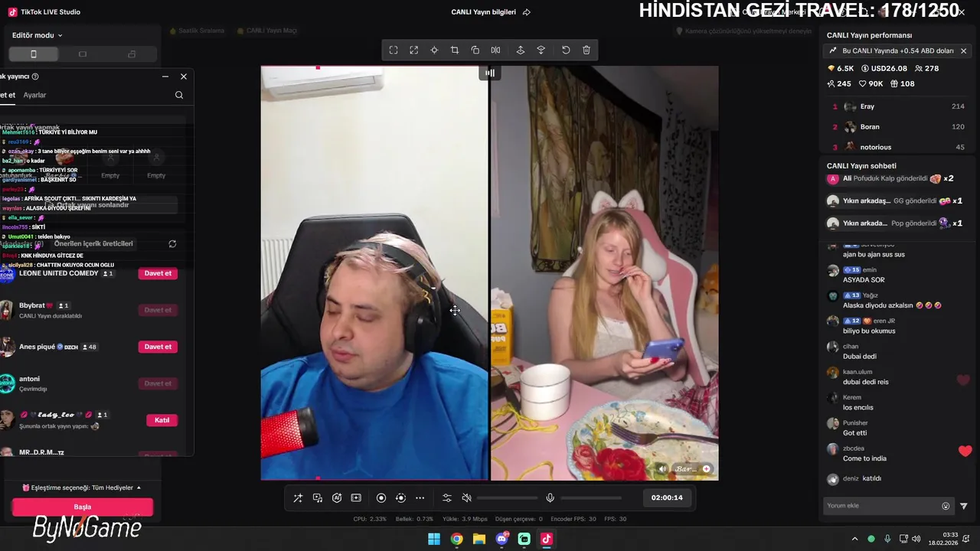Click Ortak yayını sonlandır button
Viewport: 980px width, 551px height.
point(87,205)
